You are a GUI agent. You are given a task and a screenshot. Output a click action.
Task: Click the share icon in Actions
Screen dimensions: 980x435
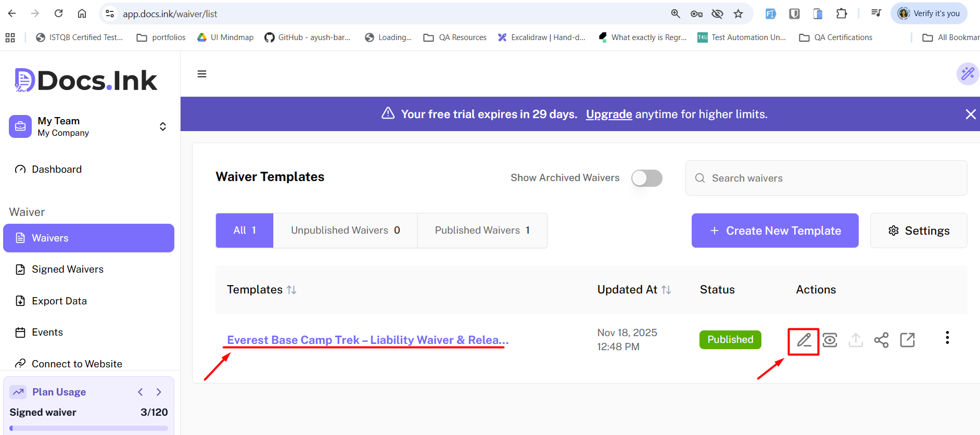[881, 340]
